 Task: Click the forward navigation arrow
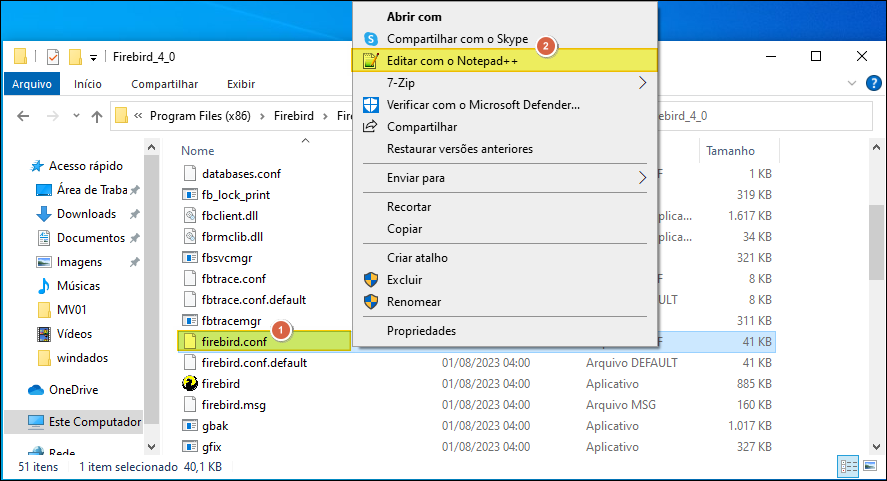pos(53,116)
